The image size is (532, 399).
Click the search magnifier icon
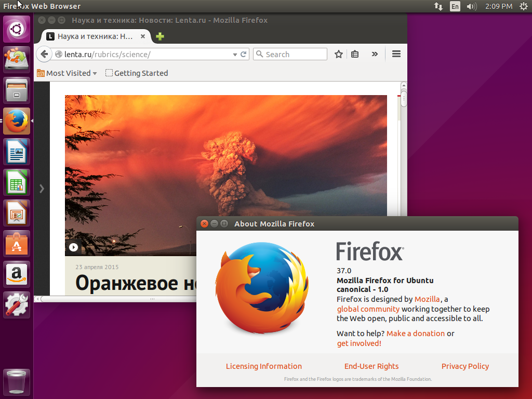tap(259, 54)
